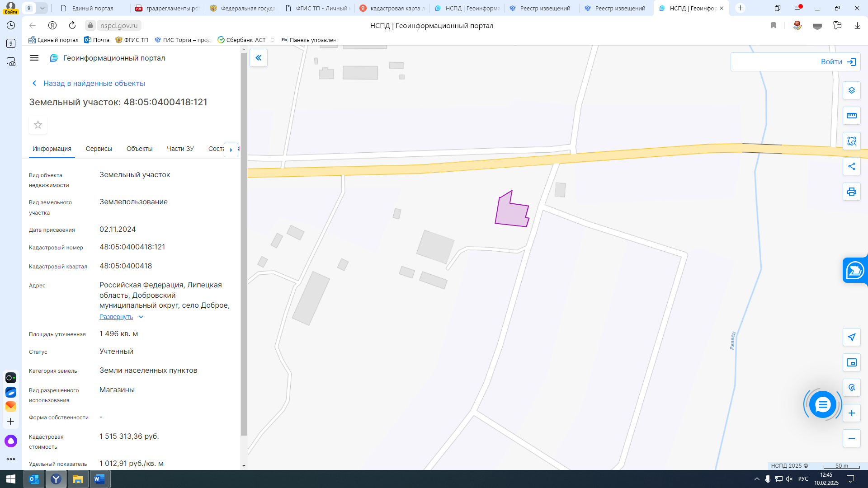The image size is (868, 488).
Task: Zoom in on the map
Action: coord(851,413)
